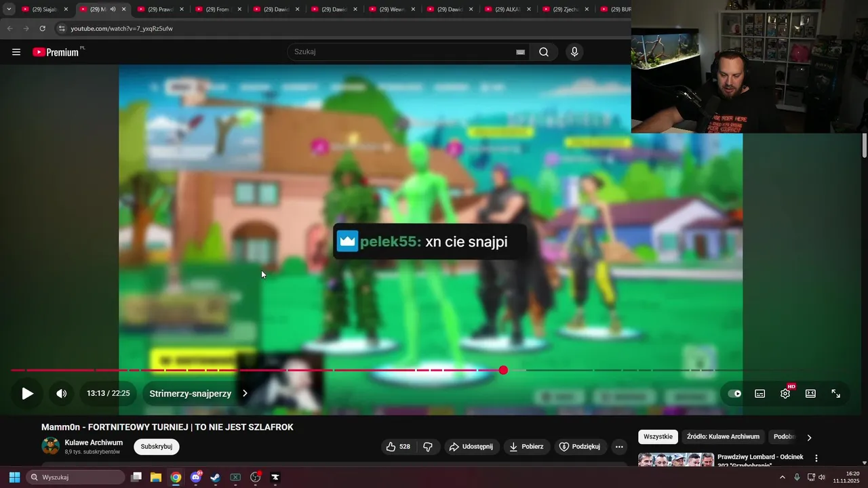This screenshot has height=488, width=868.
Task: Switch to the (29) From browser tab
Action: pos(218,9)
